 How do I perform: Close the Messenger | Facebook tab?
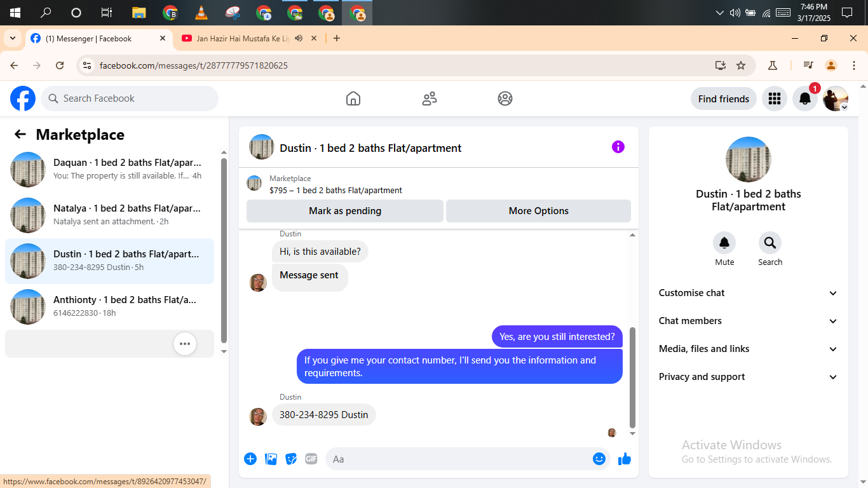point(163,38)
